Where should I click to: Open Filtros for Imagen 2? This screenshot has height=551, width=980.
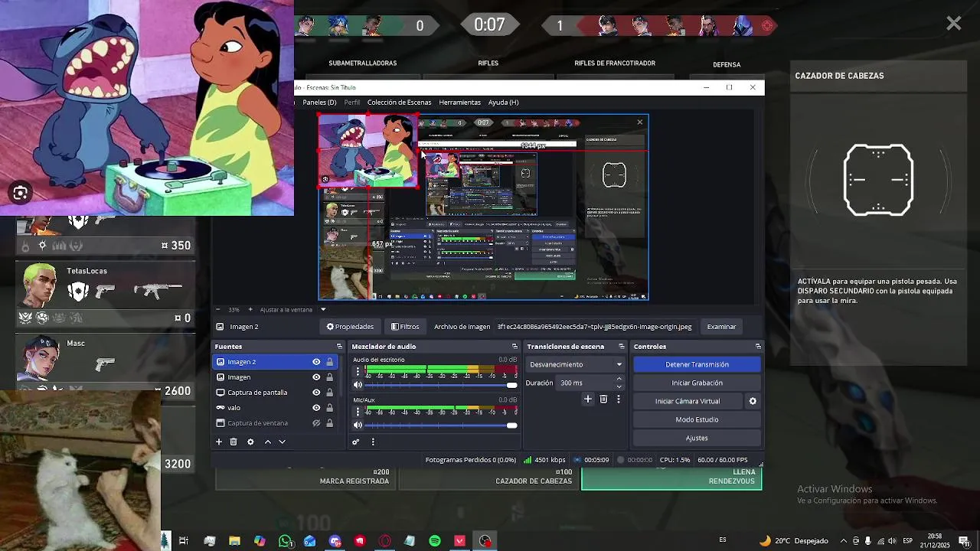pyautogui.click(x=405, y=327)
